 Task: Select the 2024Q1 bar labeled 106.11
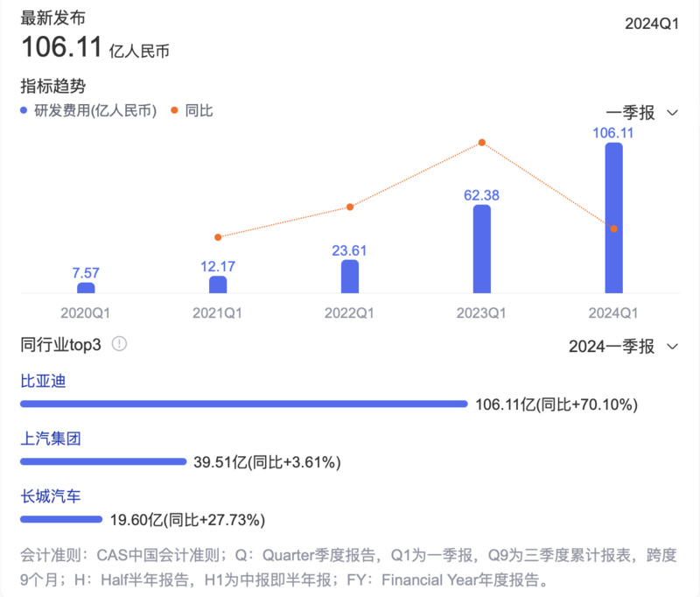click(614, 218)
